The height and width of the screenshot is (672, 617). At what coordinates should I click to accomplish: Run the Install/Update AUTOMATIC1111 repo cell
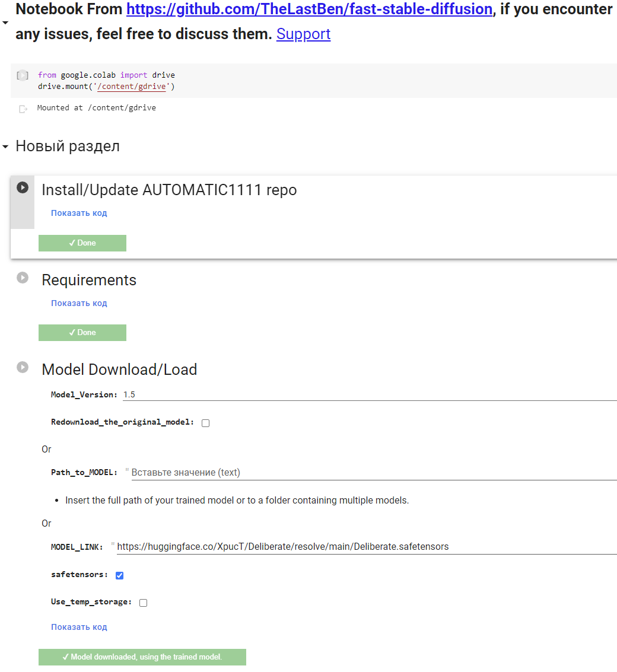click(22, 187)
